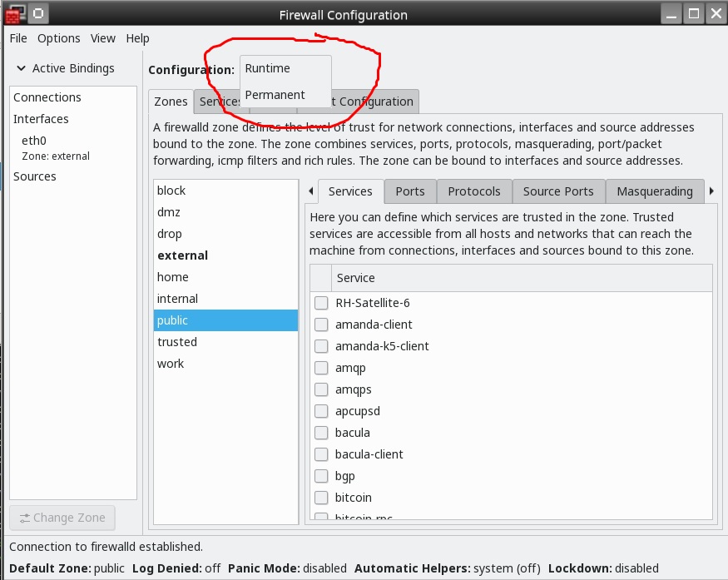This screenshot has width=728, height=580.
Task: Check the amanda-client service
Action: tap(321, 325)
